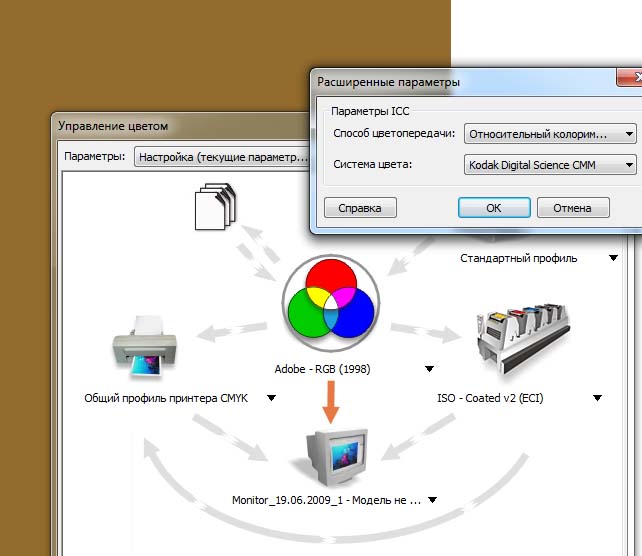Open the Способ цветопередачи dropdown
The image size is (642, 556).
tap(550, 134)
